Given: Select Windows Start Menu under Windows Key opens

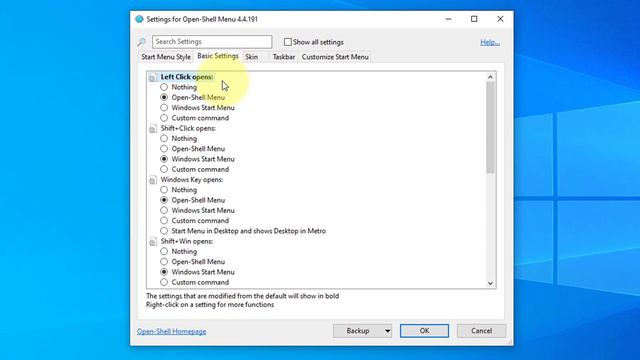Looking at the screenshot, I should [164, 210].
